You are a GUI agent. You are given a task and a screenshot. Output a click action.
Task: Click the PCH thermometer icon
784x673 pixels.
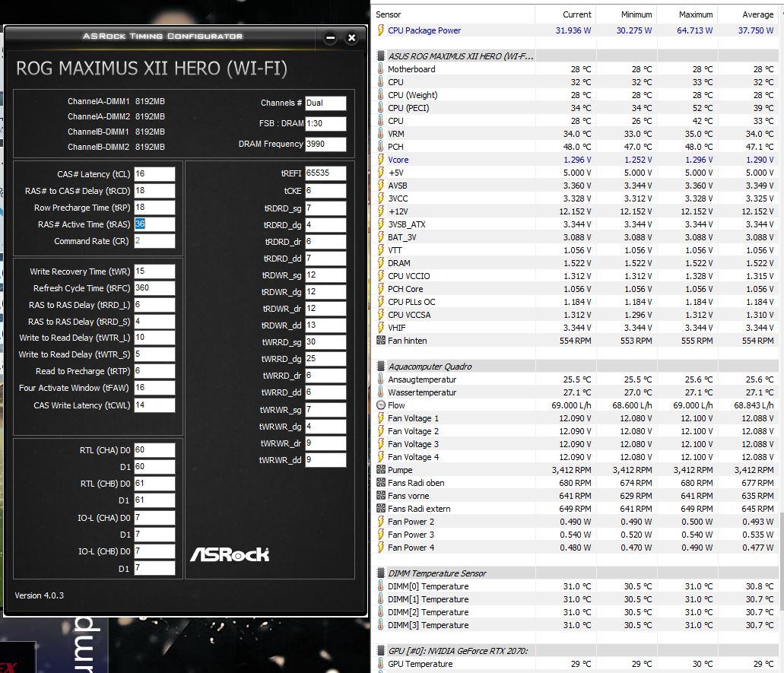tap(380, 147)
